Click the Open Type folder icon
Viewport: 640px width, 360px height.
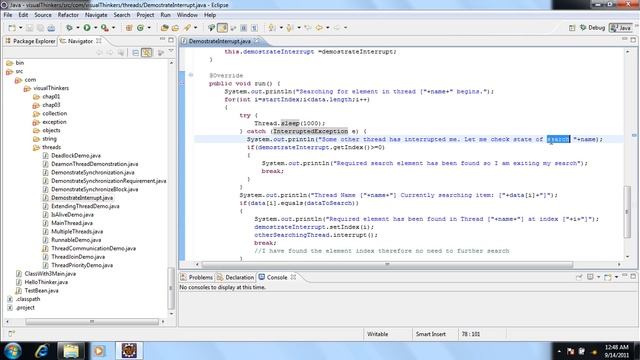tap(164, 28)
